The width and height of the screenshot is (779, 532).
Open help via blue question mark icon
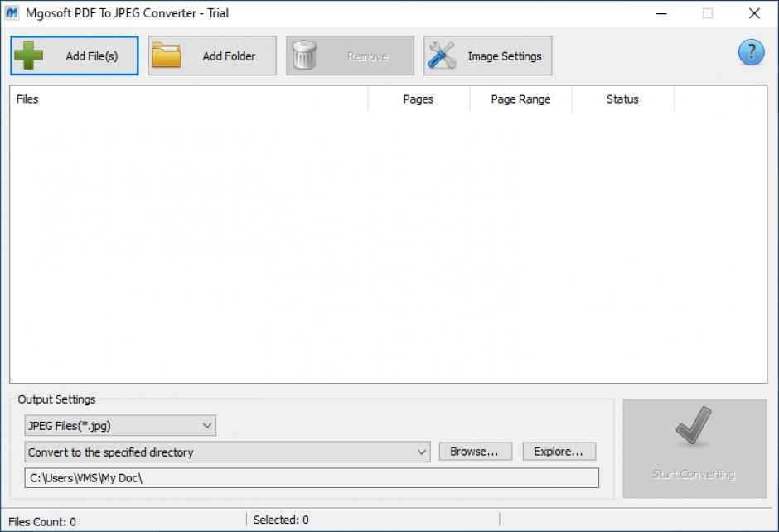tap(751, 53)
